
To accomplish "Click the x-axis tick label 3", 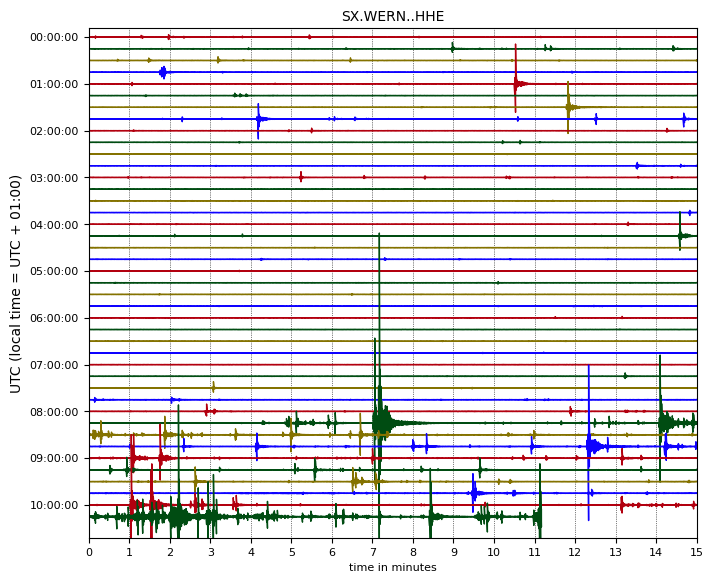I will [x=211, y=553].
